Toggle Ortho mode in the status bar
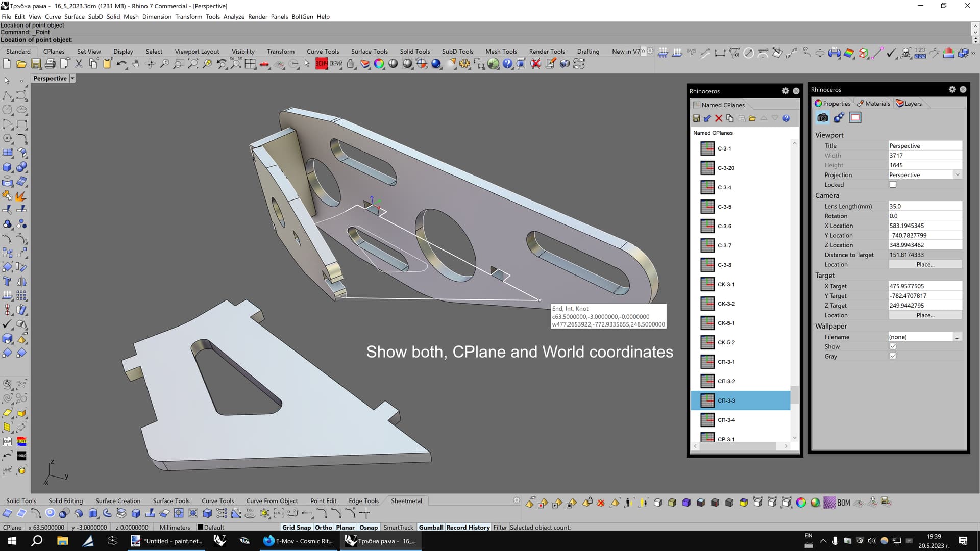 coord(323,527)
